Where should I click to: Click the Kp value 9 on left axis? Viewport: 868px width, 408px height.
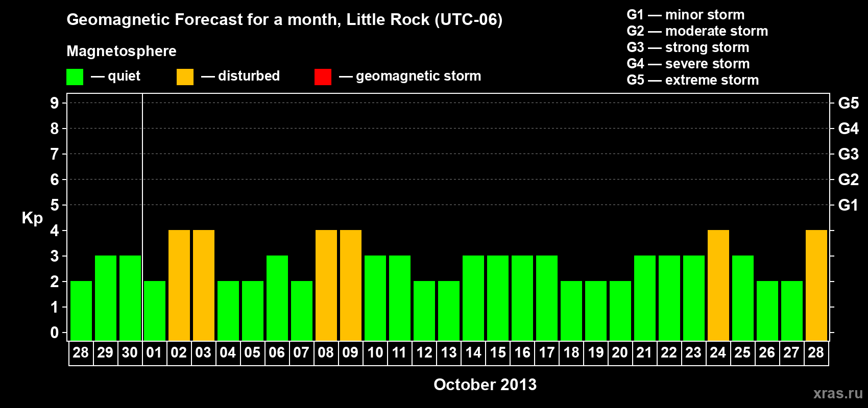[x=55, y=103]
